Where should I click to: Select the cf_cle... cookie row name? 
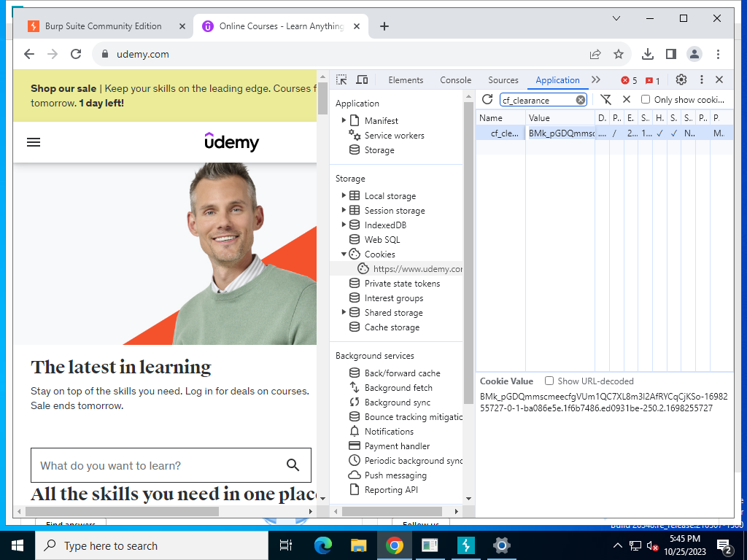coord(505,133)
